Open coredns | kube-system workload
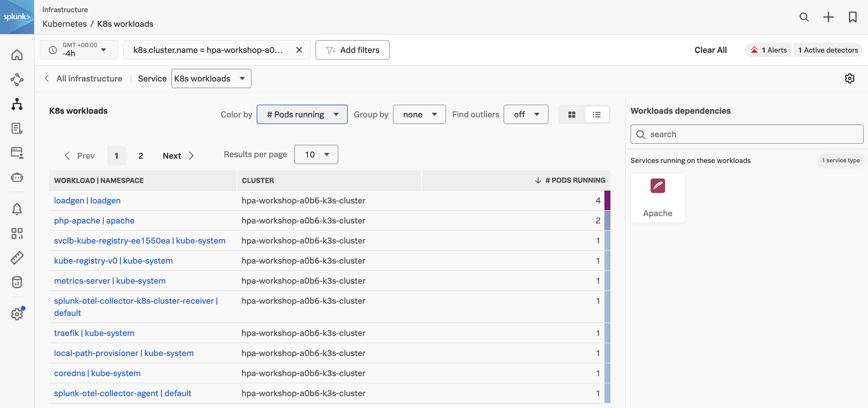Image resolution: width=868 pixels, height=408 pixels. click(x=97, y=373)
